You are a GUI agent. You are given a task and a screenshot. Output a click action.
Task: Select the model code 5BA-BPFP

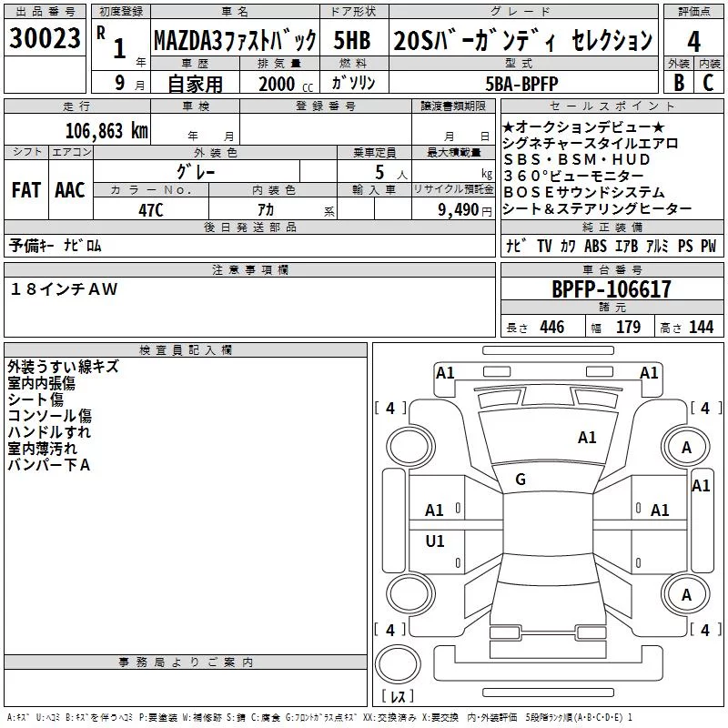[521, 84]
